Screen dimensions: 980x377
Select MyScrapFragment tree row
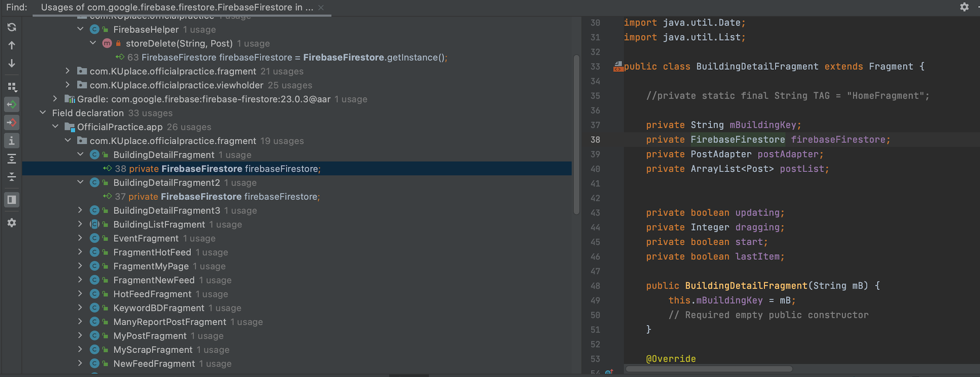point(297,350)
